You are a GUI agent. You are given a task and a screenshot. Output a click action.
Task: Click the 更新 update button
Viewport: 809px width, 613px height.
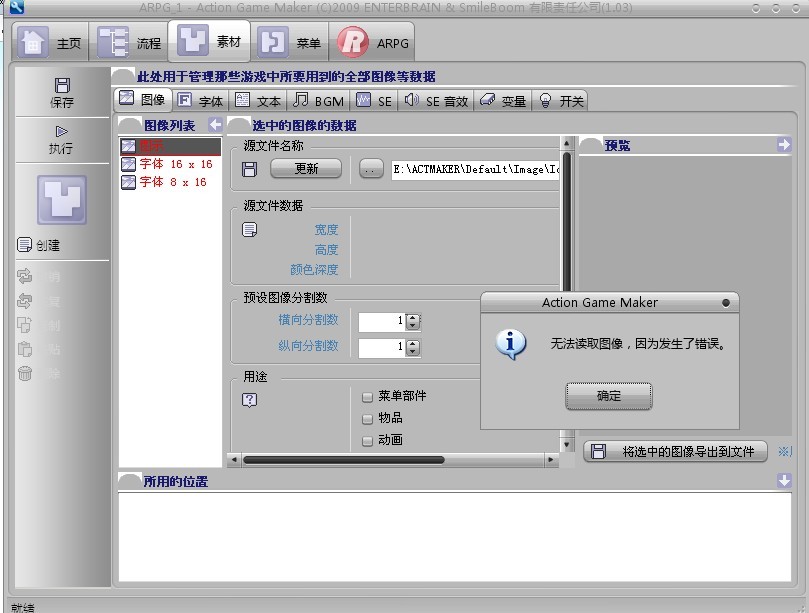click(306, 168)
